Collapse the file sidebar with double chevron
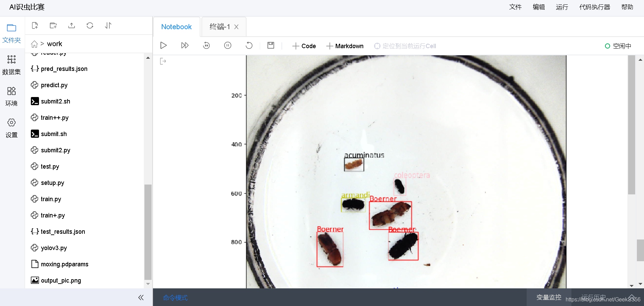 click(x=141, y=298)
